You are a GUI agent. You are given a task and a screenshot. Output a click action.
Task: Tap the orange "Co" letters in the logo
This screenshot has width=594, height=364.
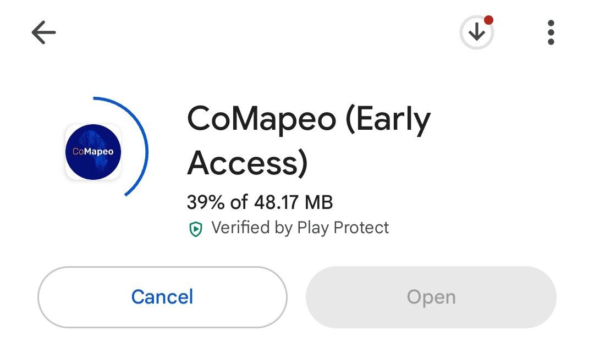coord(78,152)
